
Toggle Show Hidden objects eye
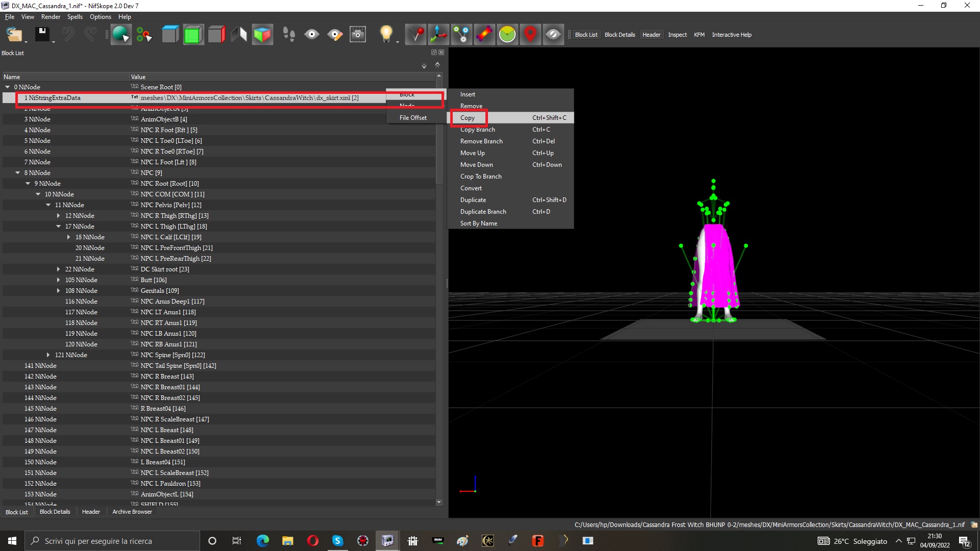point(553,35)
